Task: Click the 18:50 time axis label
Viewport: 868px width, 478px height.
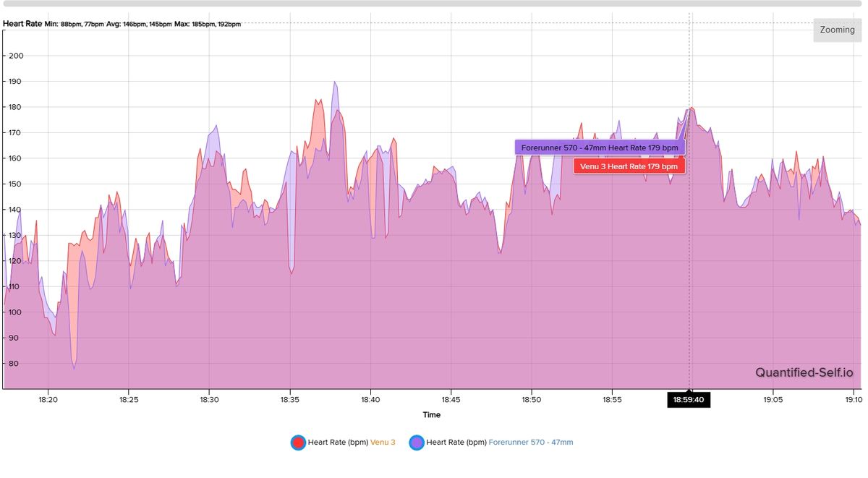Action: 532,398
